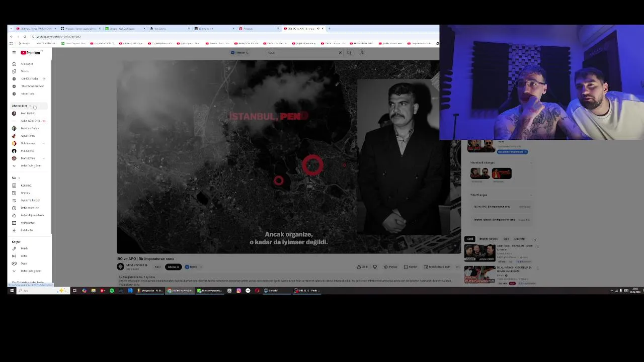
Task: Open Mert Öztürk subscription channel
Action: 28,114
